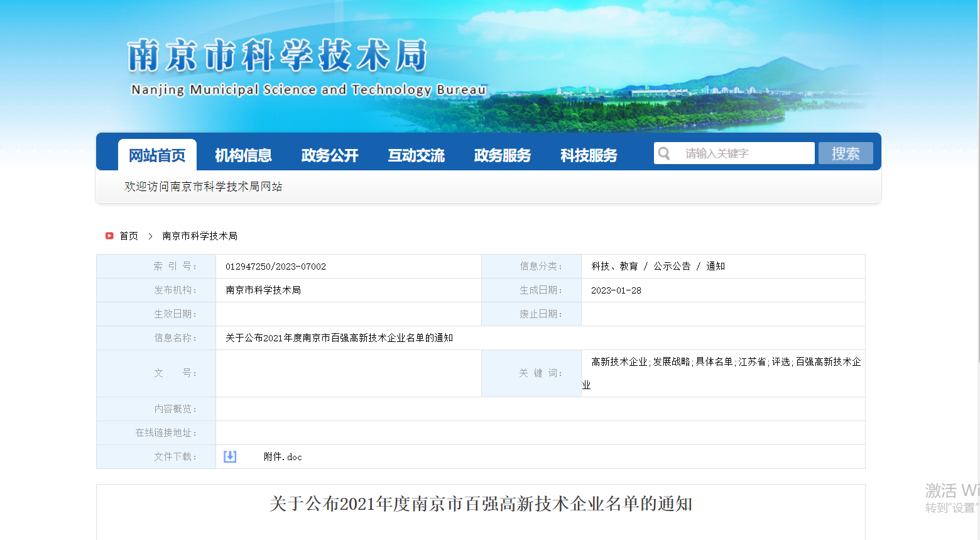This screenshot has width=980, height=540.
Task: Click the 南京市科学技术局 banner logo
Action: [x=278, y=56]
